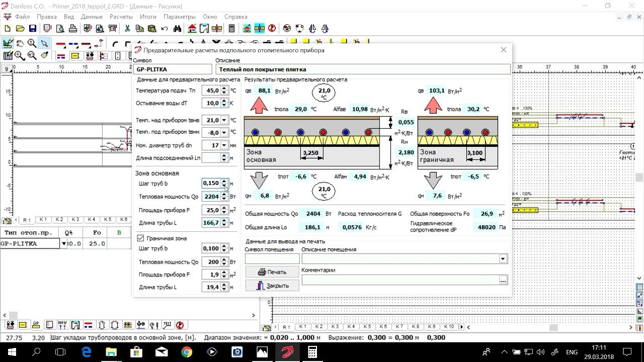Increase boundary zone Шаг труб b 0,100
This screenshot has width=644, height=362.
click(224, 246)
